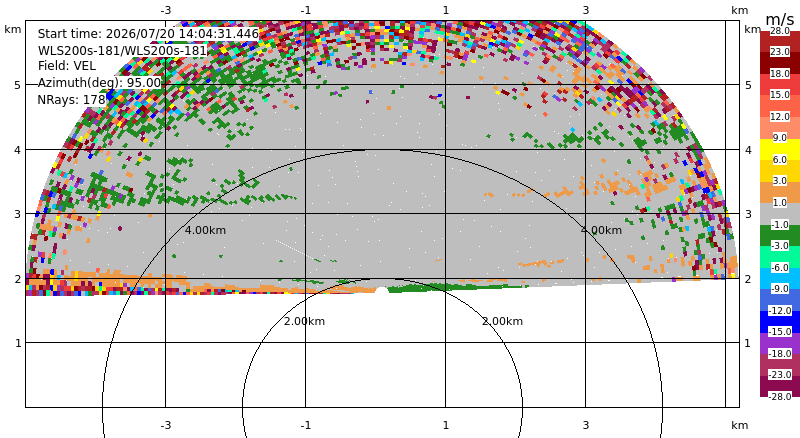
Task: Click the m/s units title above colorbar
Action: [x=780, y=19]
